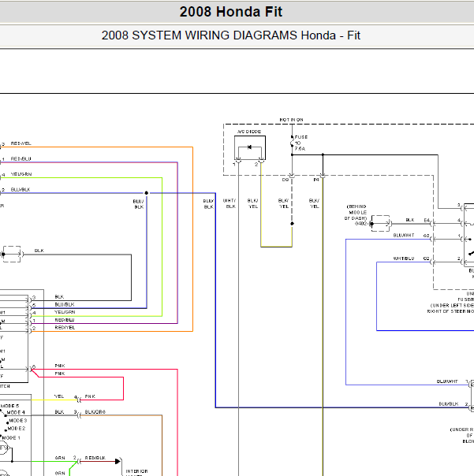Open the 2008 System Wiring Diagrams heading
The image size is (474, 476).
[x=231, y=35]
